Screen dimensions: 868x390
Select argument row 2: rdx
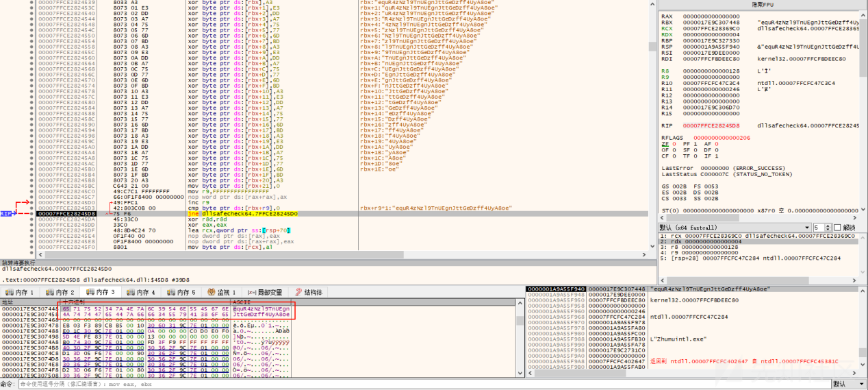coord(757,241)
